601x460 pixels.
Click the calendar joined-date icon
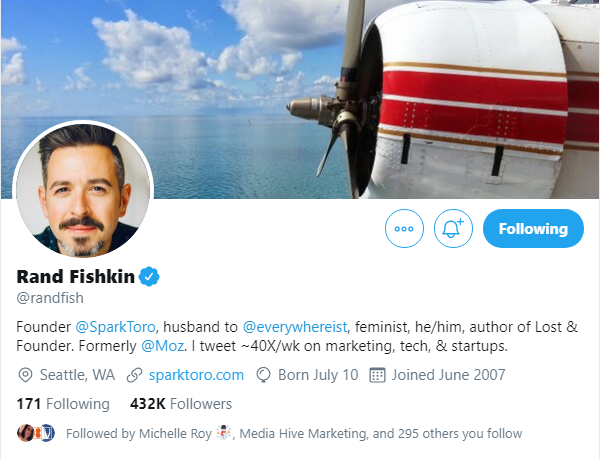coord(378,375)
